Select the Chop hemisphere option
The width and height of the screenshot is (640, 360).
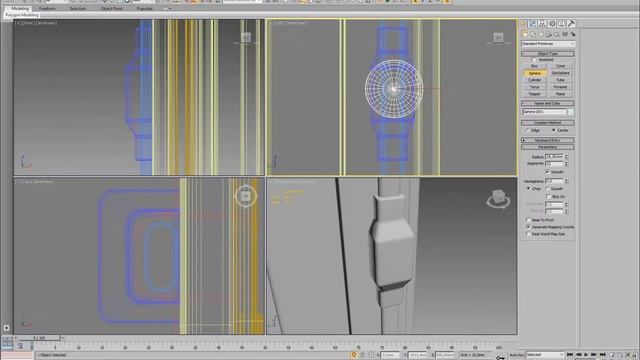click(529, 189)
